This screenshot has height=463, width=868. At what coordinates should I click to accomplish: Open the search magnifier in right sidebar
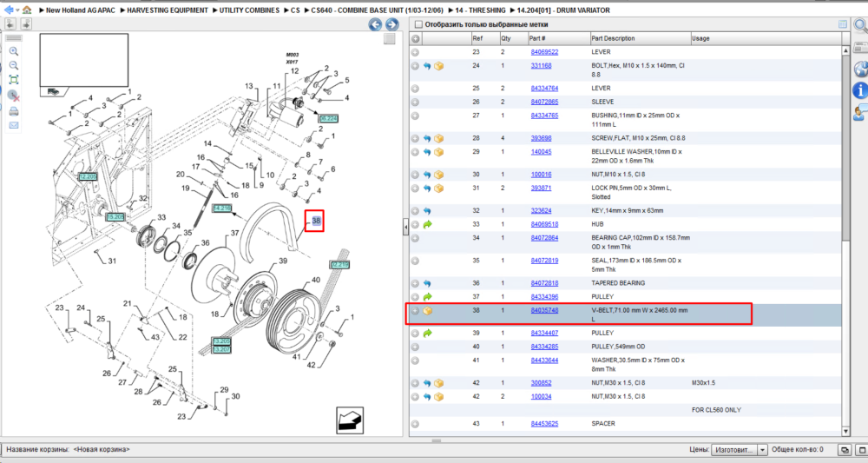(861, 25)
